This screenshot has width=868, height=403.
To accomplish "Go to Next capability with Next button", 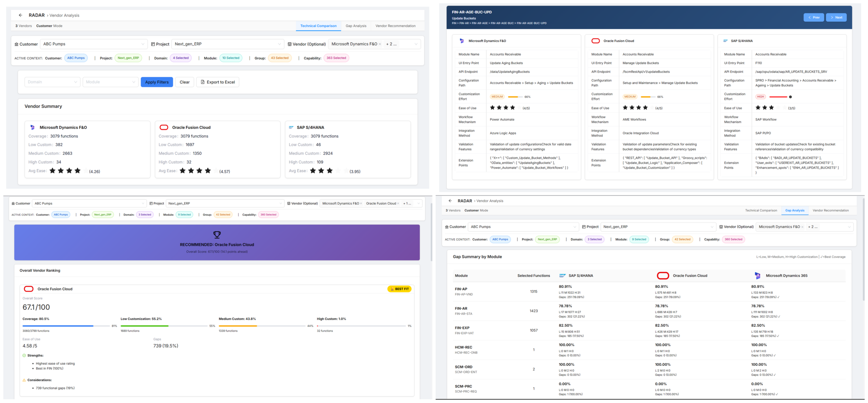I will tap(836, 18).
